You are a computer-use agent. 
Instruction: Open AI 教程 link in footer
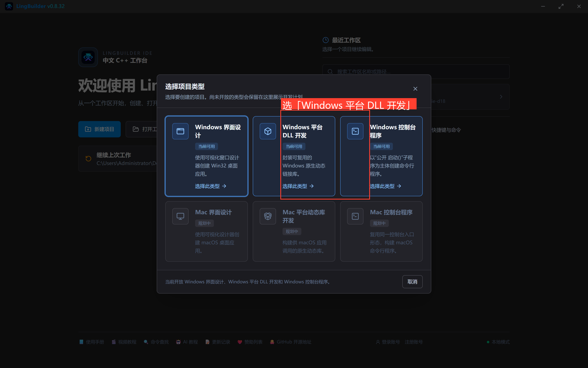[x=187, y=342]
